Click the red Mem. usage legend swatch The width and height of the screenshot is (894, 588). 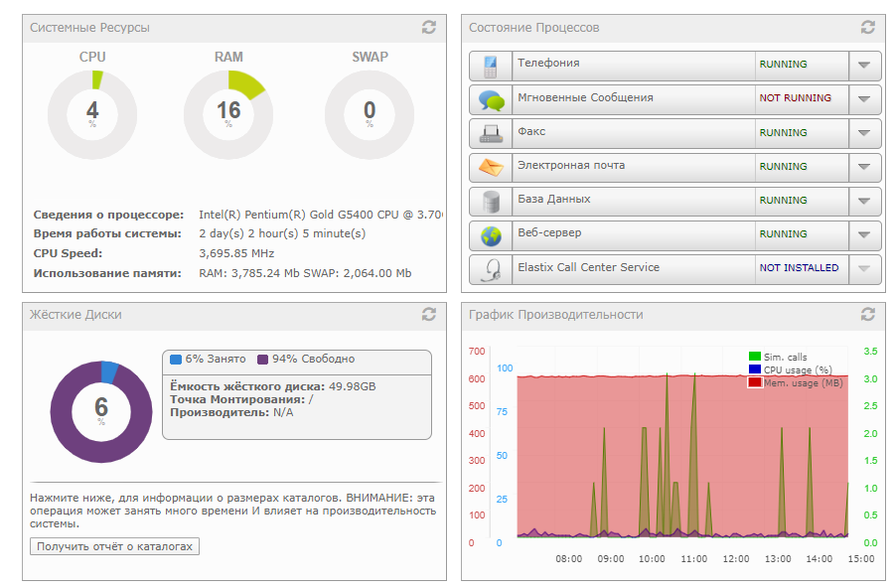[755, 382]
